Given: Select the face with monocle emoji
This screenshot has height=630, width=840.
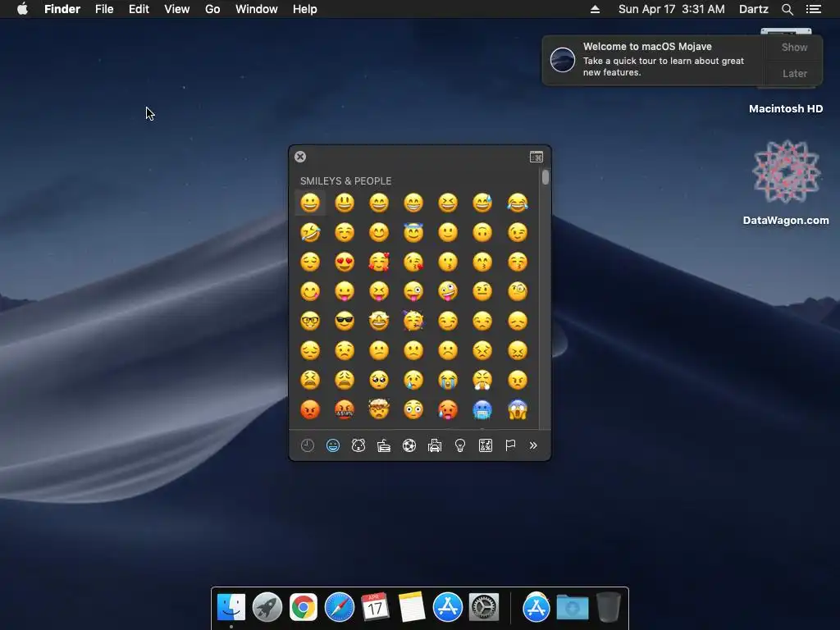Looking at the screenshot, I should coord(518,291).
